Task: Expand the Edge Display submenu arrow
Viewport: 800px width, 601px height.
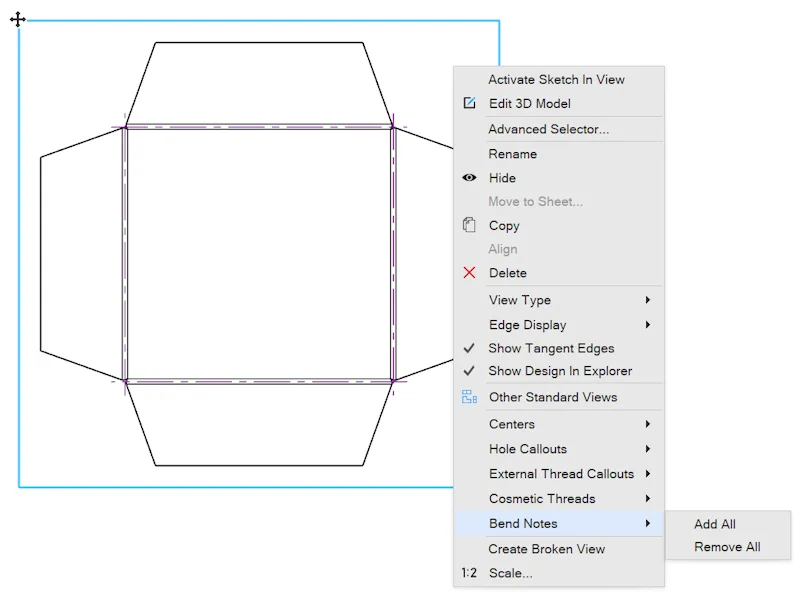Action: 647,324
